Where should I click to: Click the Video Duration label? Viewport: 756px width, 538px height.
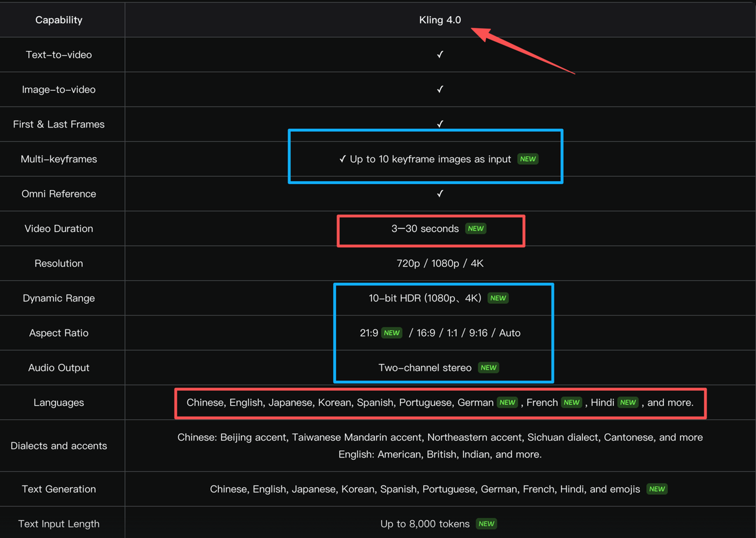[x=59, y=228]
